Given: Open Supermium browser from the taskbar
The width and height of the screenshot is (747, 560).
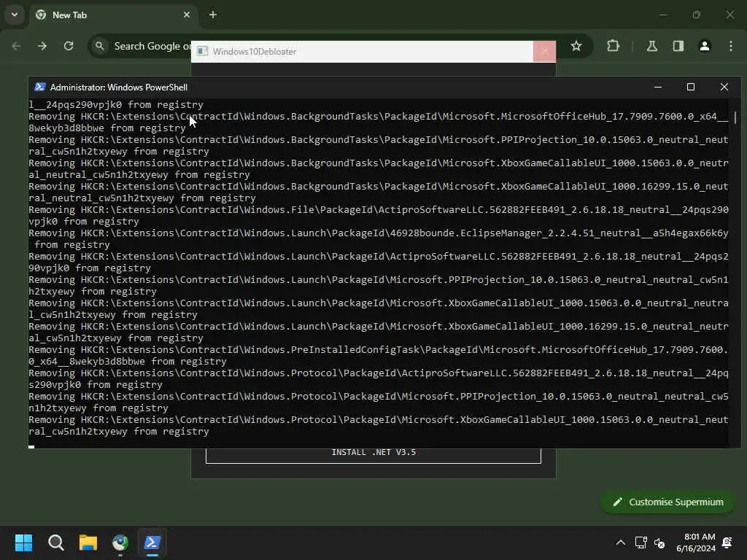Looking at the screenshot, I should [120, 542].
